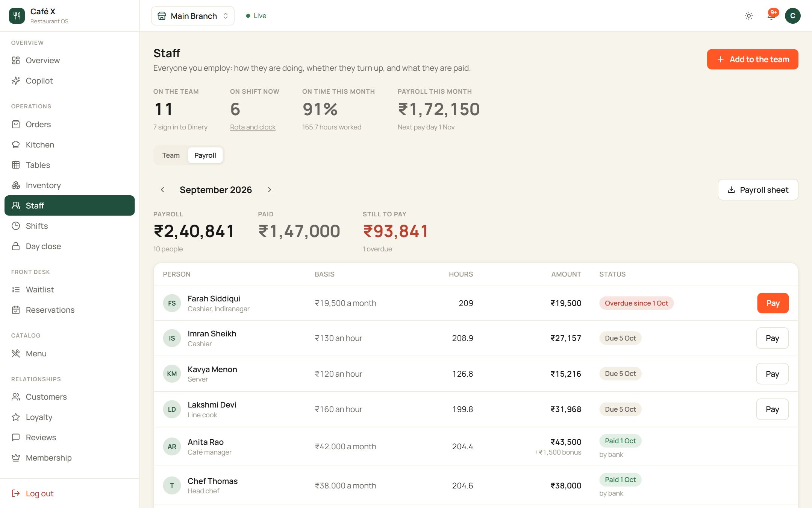
Task: Open the Waitlist page
Action: click(x=70, y=290)
